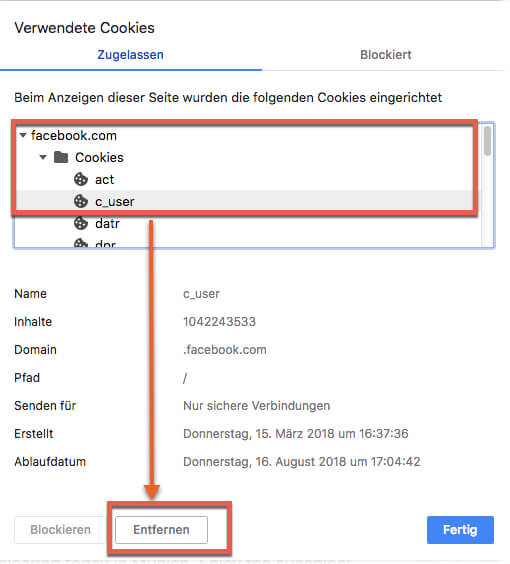
Task: Click the act cookie icon
Action: (x=81, y=179)
